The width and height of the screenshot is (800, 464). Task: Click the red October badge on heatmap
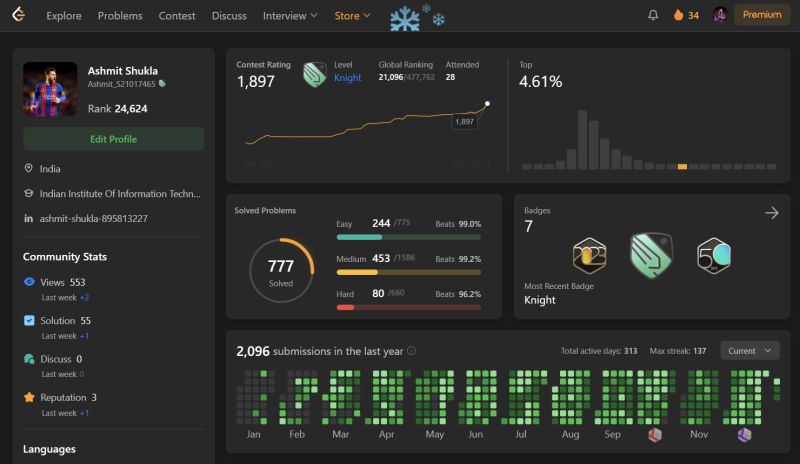655,435
